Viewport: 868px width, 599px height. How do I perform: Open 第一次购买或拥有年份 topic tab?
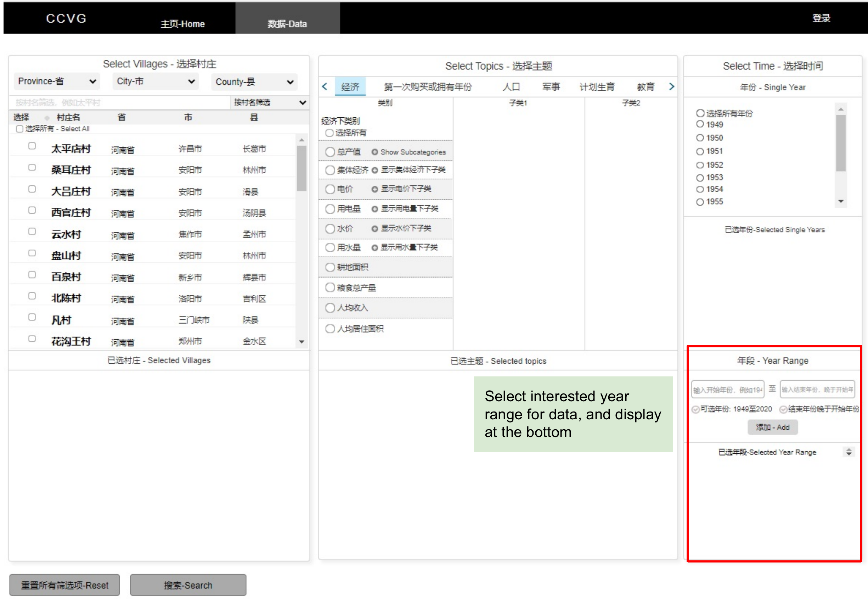coord(428,87)
